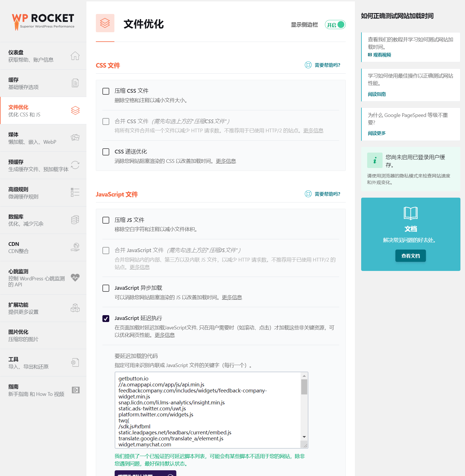The width and height of the screenshot is (465, 476).
Task: Click the textarea resize handle corner
Action: 305,445
